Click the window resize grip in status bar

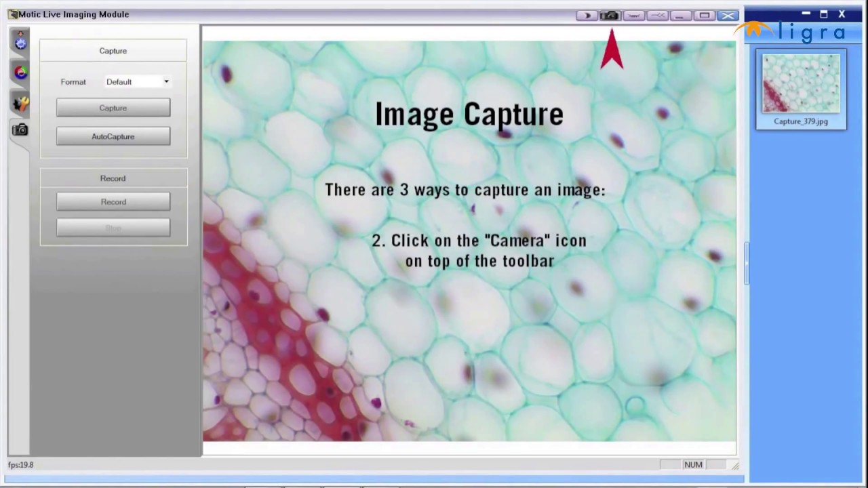pyautogui.click(x=735, y=466)
